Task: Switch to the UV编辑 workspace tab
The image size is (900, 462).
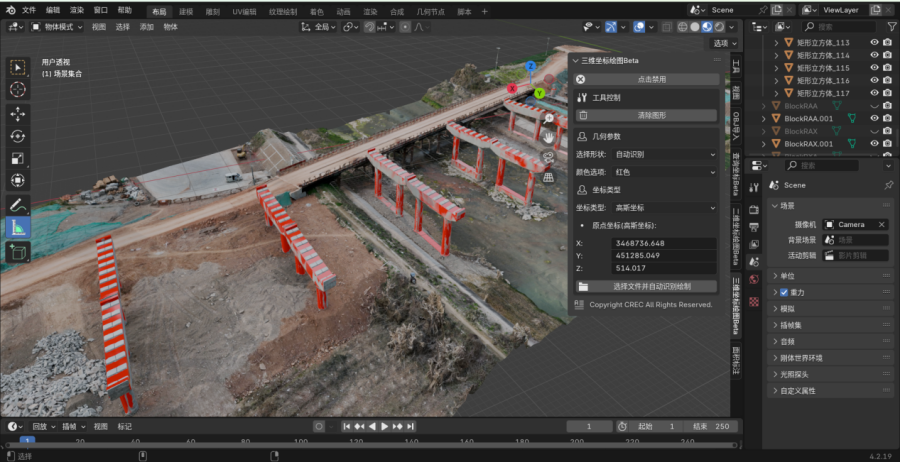Action: click(244, 11)
